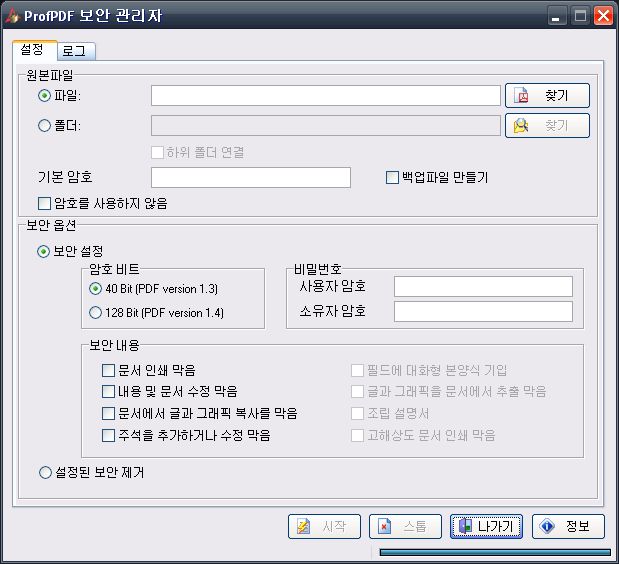The width and height of the screenshot is (619, 564).
Task: Click the ProfPDF app icon in title bar
Action: tap(12, 15)
